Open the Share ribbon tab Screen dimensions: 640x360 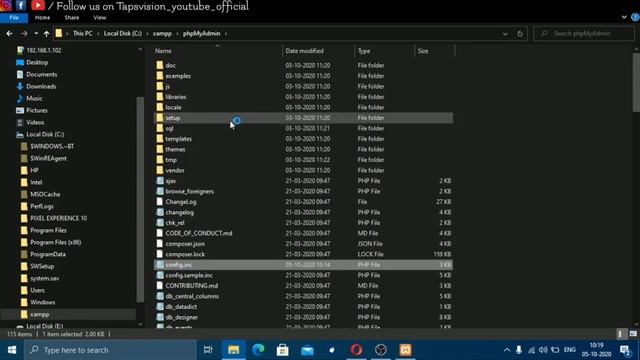[x=71, y=18]
